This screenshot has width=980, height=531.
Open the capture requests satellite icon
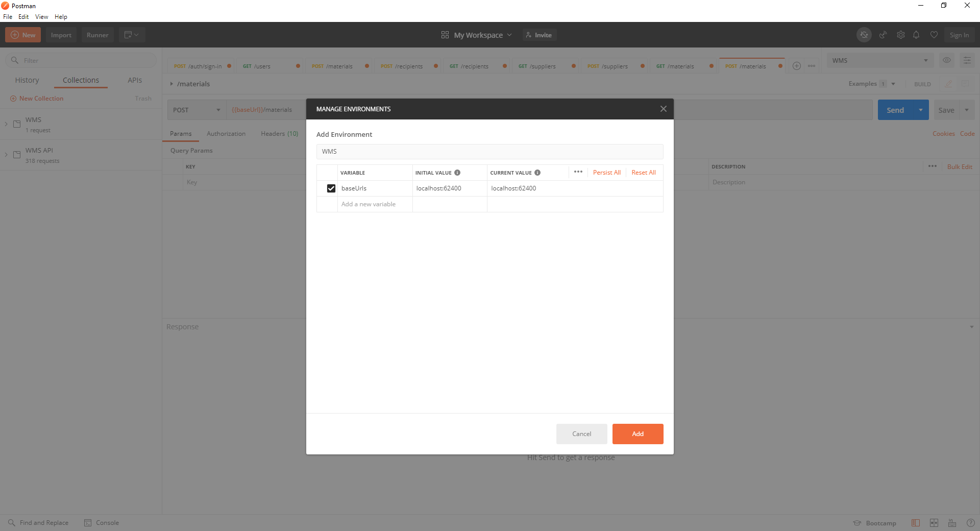883,35
